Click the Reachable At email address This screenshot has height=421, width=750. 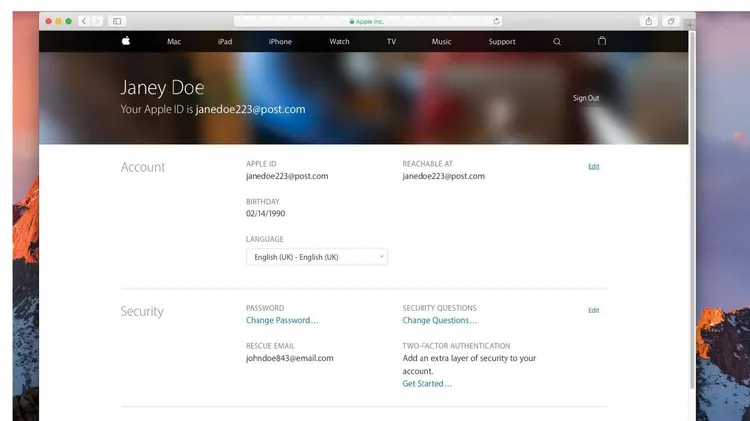click(x=443, y=176)
